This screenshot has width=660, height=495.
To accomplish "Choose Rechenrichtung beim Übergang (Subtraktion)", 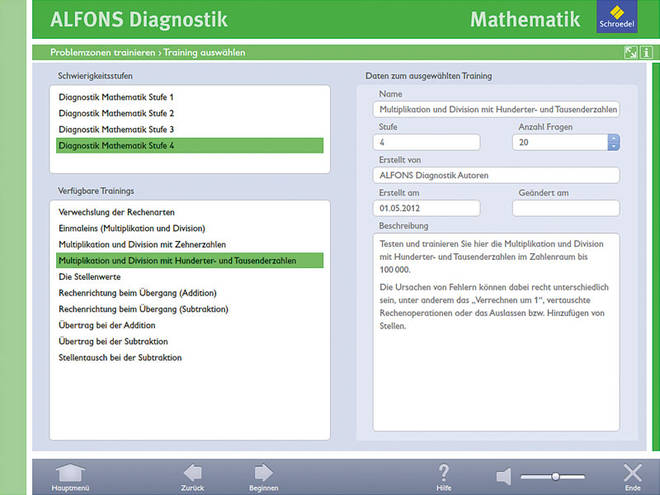I will click(x=190, y=309).
